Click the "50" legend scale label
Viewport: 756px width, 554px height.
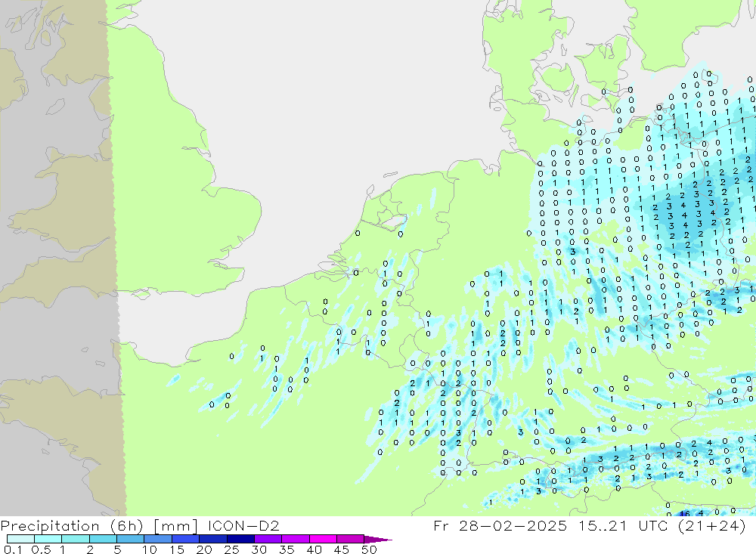[x=369, y=549]
